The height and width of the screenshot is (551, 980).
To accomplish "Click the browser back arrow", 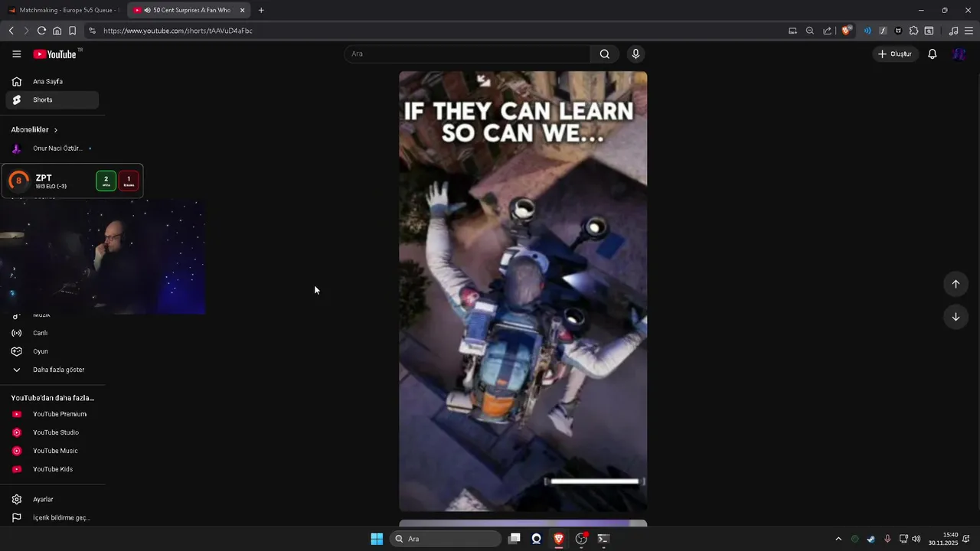I will [11, 31].
